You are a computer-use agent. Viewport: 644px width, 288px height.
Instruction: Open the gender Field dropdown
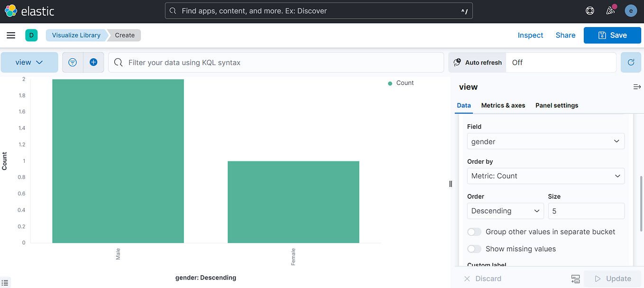pos(545,141)
